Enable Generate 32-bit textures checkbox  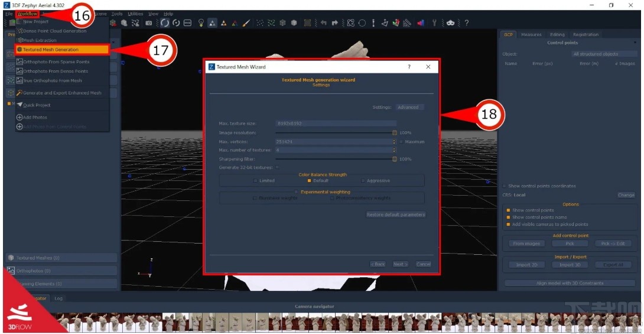tap(277, 167)
